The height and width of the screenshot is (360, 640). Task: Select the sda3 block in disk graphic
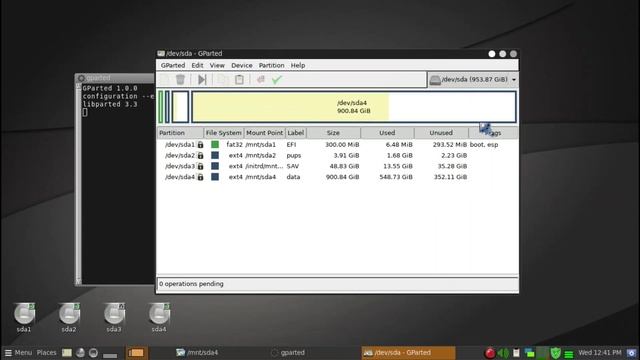pyautogui.click(x=180, y=107)
